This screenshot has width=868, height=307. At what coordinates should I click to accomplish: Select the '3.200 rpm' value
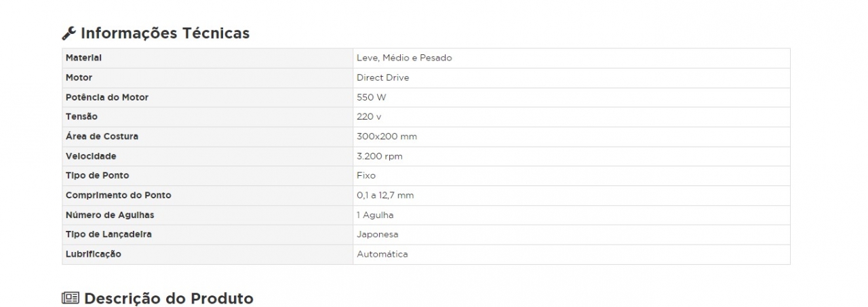379,156
